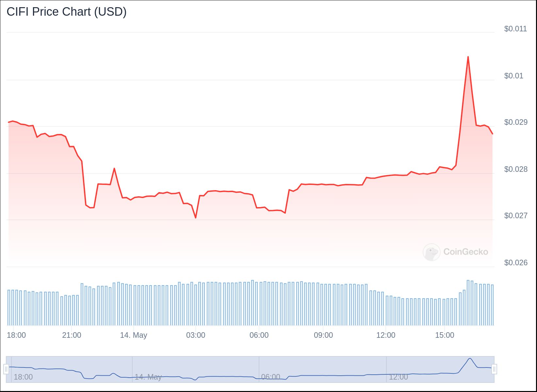This screenshot has width=537, height=392.
Task: Click the 14. May date axis label
Action: [134, 335]
